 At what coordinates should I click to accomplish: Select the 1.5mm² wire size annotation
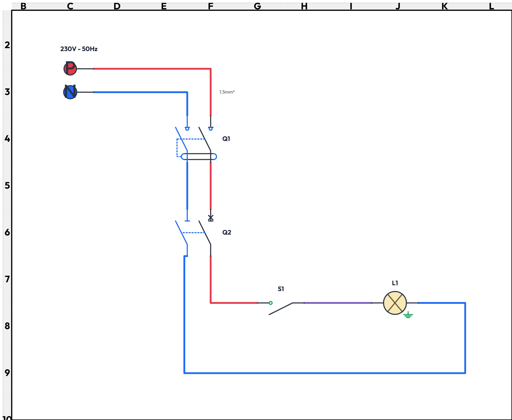227,92
